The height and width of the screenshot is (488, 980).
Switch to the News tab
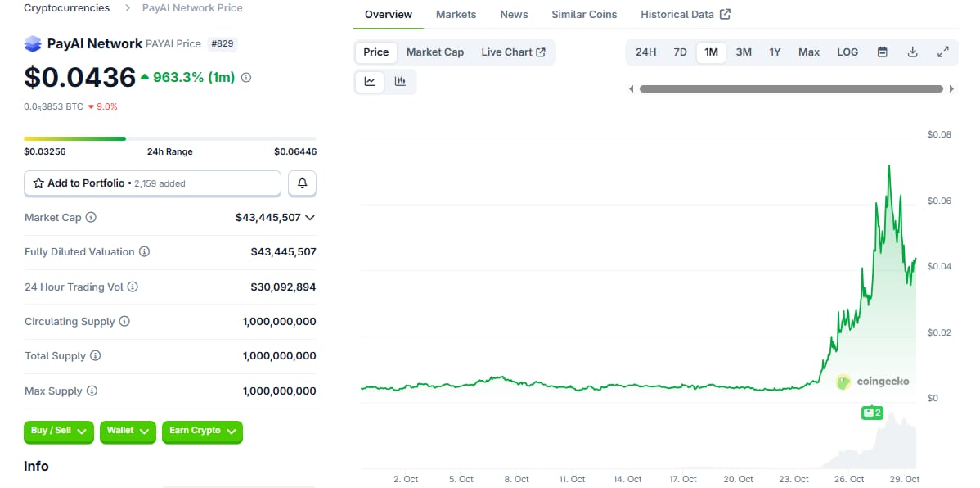click(x=514, y=15)
